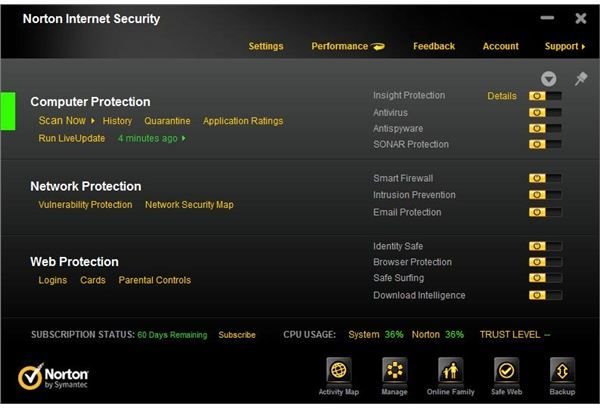Image resolution: width=600 pixels, height=408 pixels.
Task: Disable the Smart Firewall switch
Action: 545,178
